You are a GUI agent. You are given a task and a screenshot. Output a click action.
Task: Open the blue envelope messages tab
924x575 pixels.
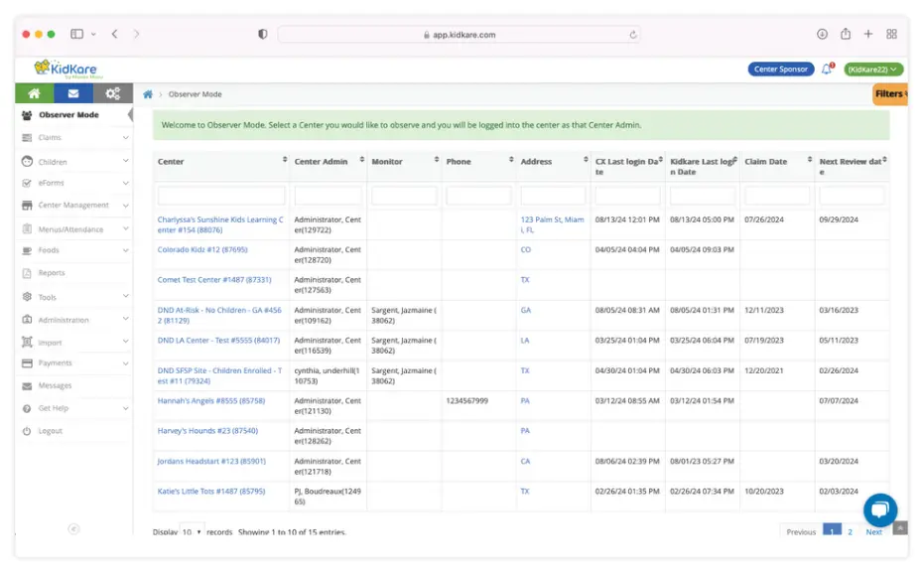click(73, 93)
